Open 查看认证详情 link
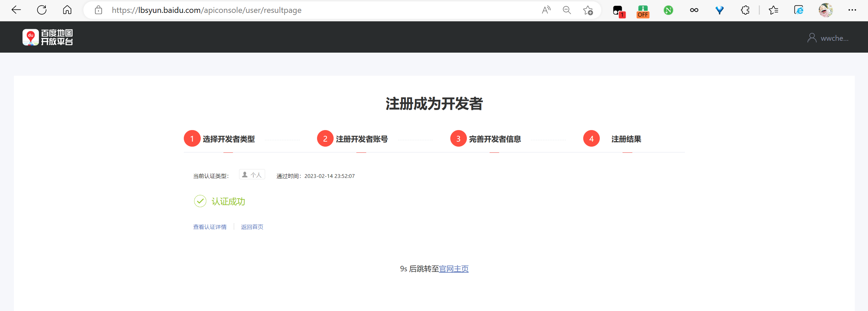This screenshot has width=868, height=311. (x=210, y=227)
